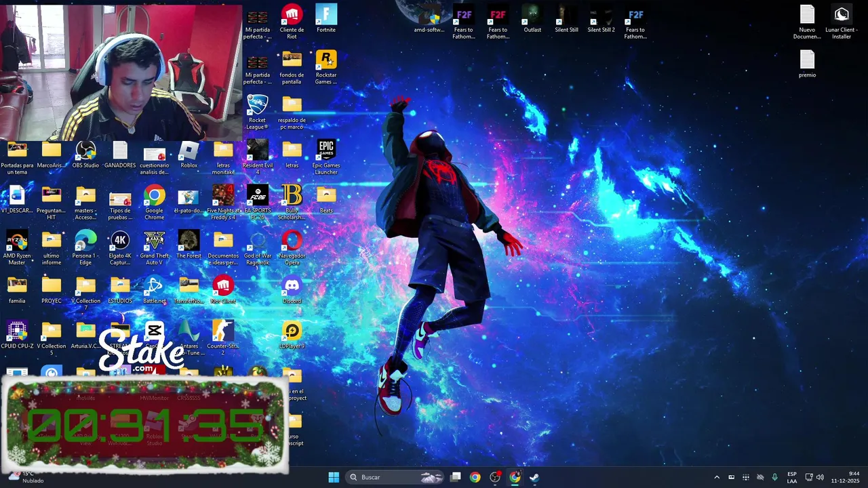Viewport: 868px width, 488px height.
Task: Open the fondos de pantalla folder
Action: tap(292, 67)
